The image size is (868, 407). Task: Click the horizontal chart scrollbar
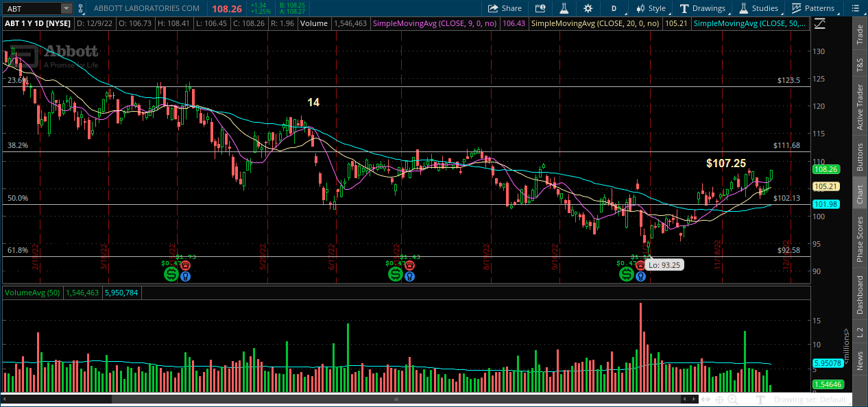tap(396, 399)
